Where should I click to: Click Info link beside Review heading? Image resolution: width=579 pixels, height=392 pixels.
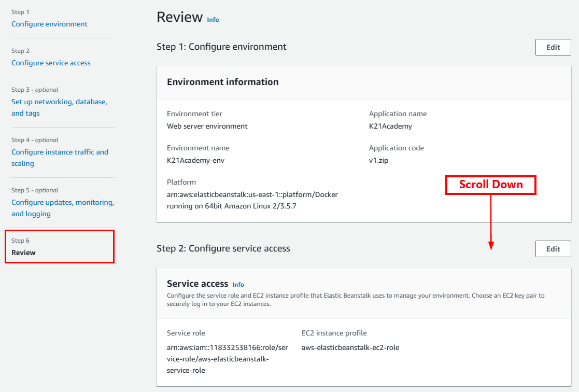213,20
